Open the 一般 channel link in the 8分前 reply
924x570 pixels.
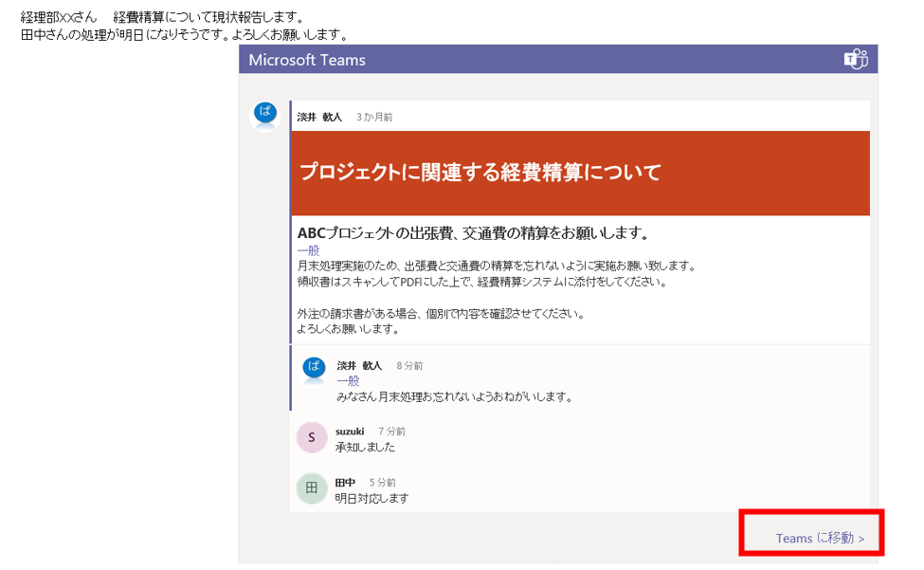point(348,380)
